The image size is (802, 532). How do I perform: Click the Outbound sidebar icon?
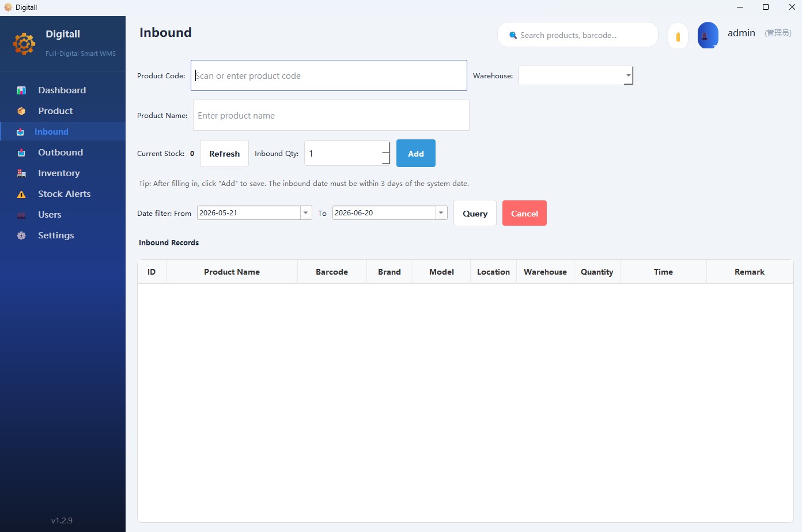21,153
